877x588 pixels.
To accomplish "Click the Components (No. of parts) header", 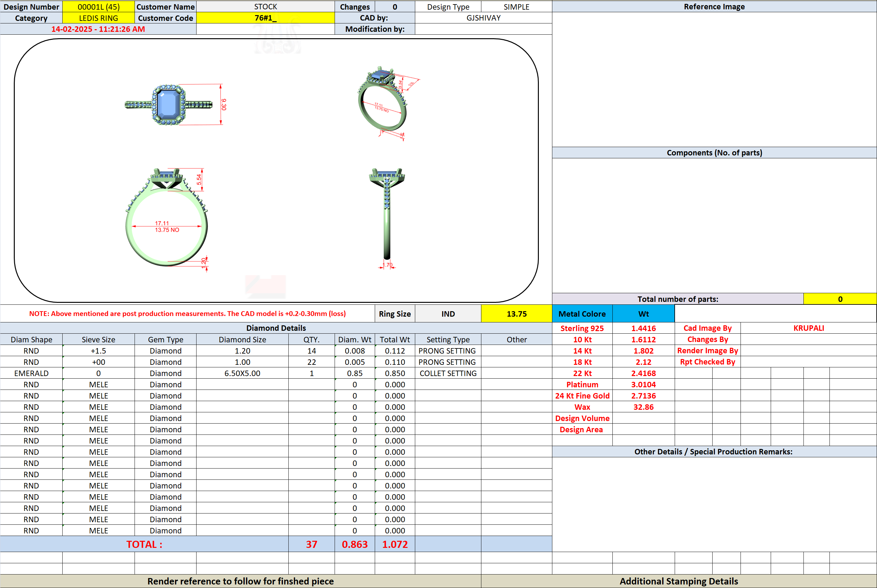I will [714, 153].
